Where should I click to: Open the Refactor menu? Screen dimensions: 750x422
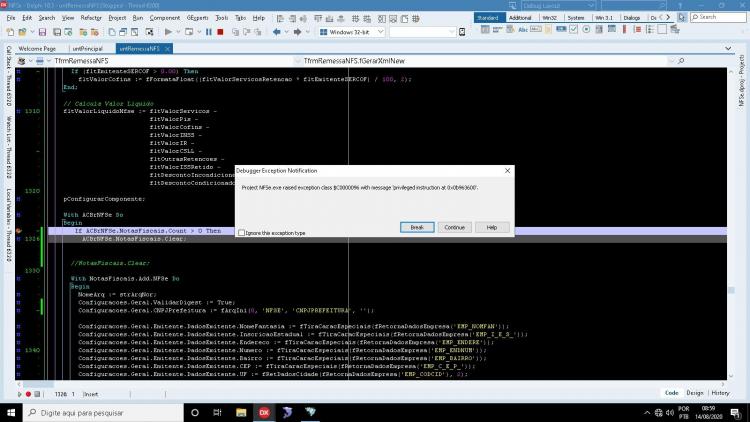91,18
